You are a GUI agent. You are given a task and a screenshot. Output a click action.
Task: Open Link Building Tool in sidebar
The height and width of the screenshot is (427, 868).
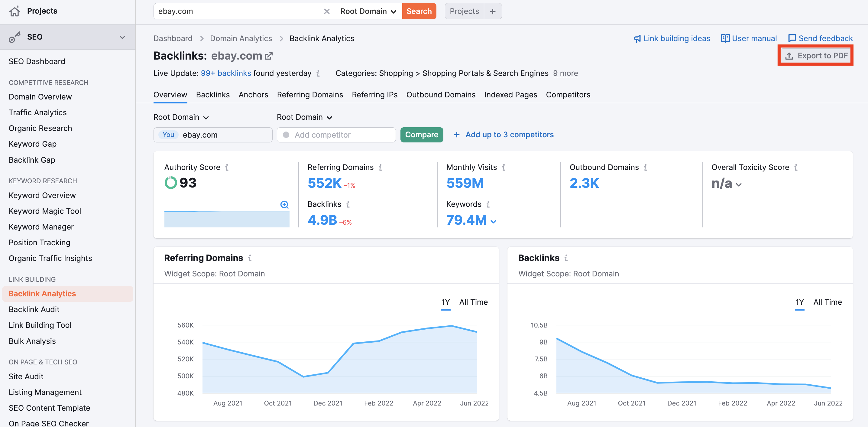[x=40, y=325]
